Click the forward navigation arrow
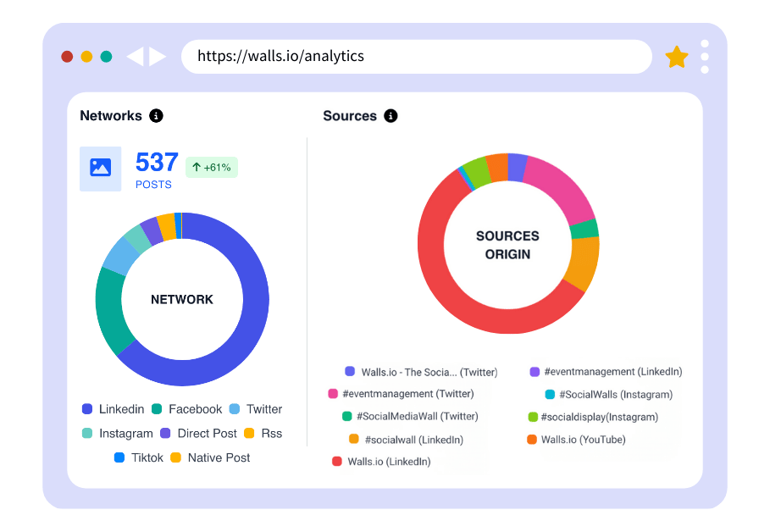The image size is (770, 532). click(157, 57)
